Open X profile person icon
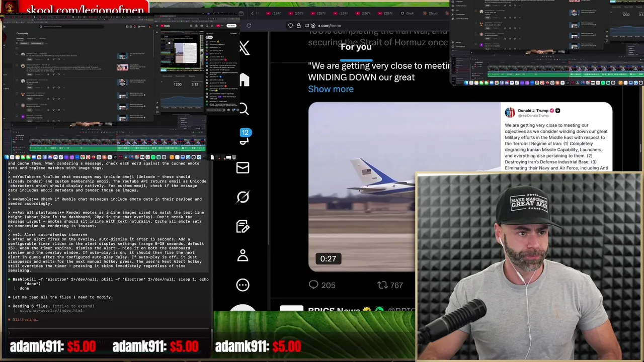This screenshot has width=644, height=362. click(243, 255)
